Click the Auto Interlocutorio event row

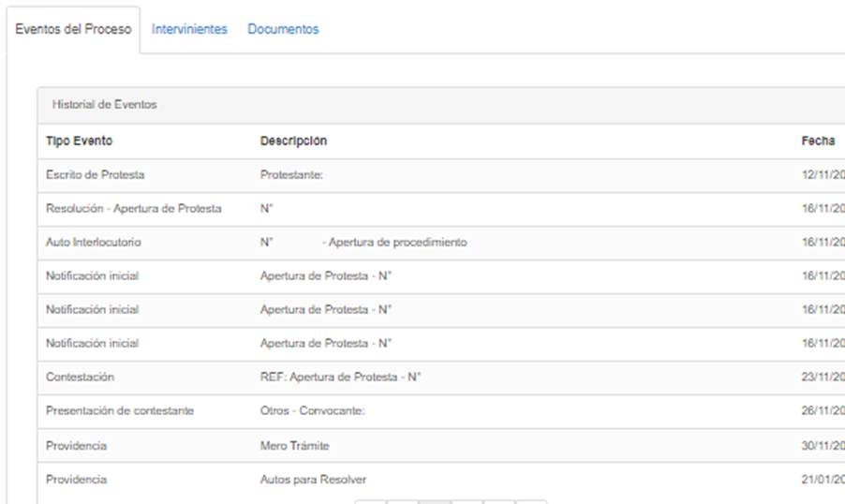pyautogui.click(x=93, y=243)
